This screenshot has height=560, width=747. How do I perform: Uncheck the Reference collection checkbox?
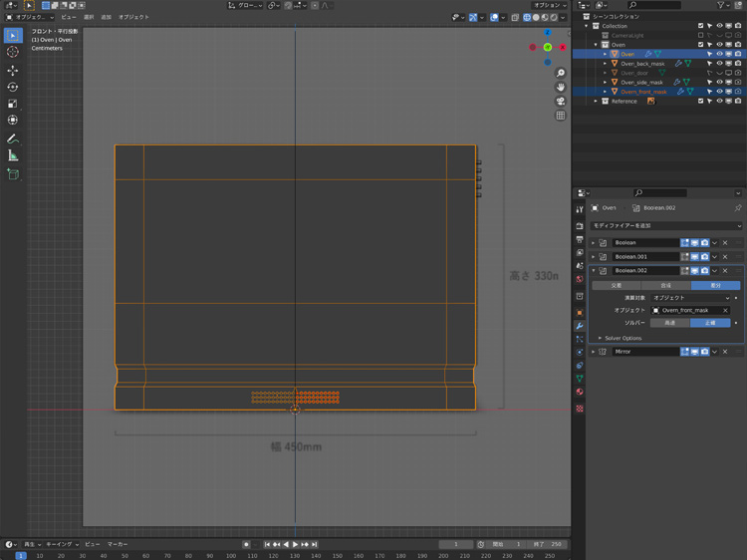point(701,101)
